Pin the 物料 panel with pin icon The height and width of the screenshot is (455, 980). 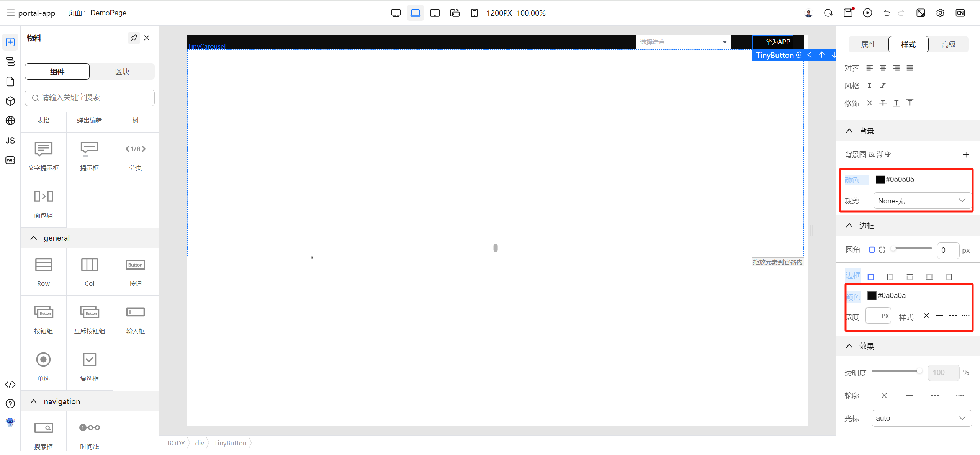pyautogui.click(x=134, y=38)
